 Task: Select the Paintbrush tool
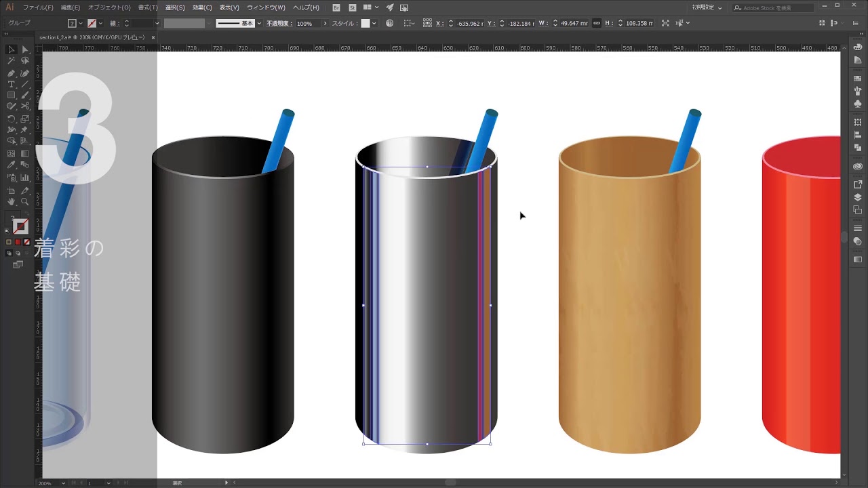[25, 95]
